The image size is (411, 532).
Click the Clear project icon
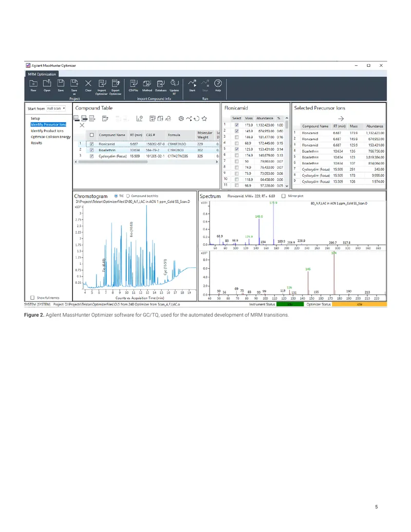[88, 83]
